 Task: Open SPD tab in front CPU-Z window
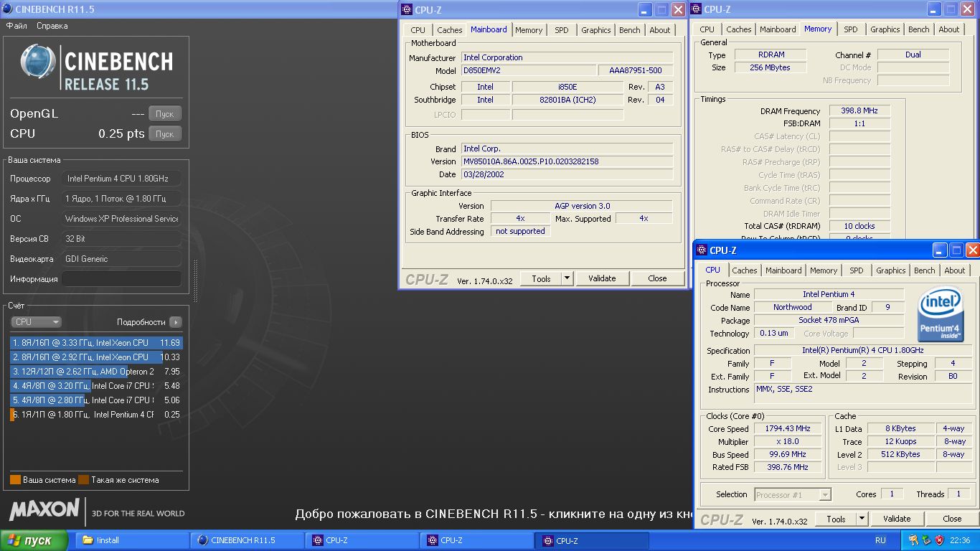[857, 271]
